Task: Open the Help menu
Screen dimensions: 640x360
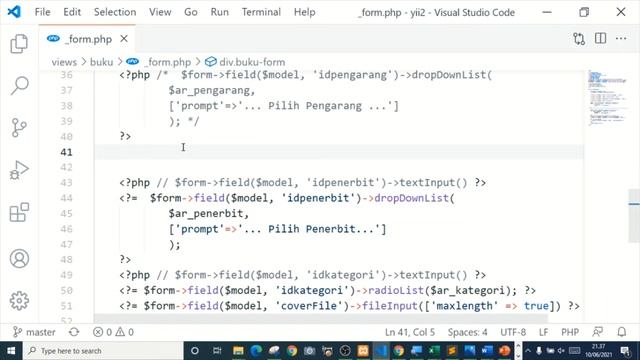Action: (x=304, y=12)
